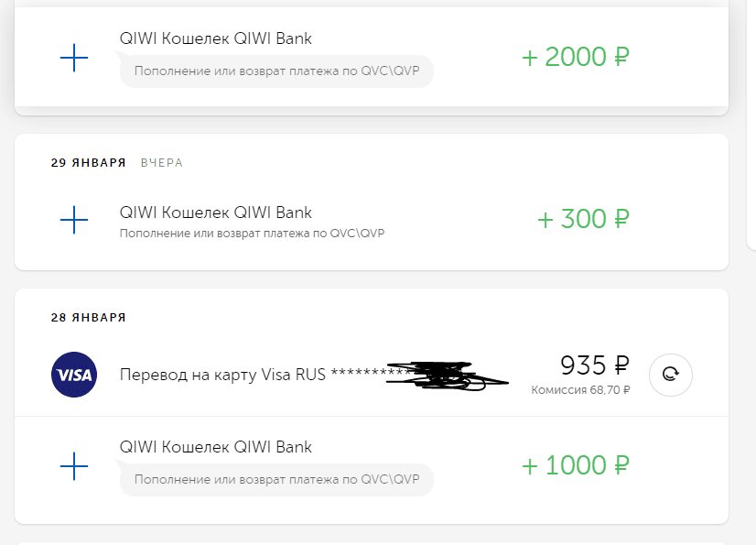This screenshot has height=545, width=756.
Task: Click the comment bubble under +2000 ₽ transaction
Action: [x=275, y=71]
